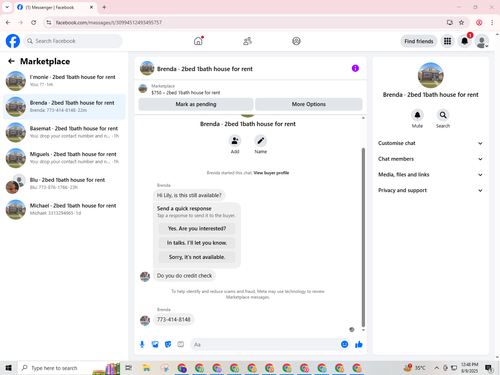Send quick response In talks. I'll let you know.
Viewport: 500px width, 375px height.
pos(197,243)
